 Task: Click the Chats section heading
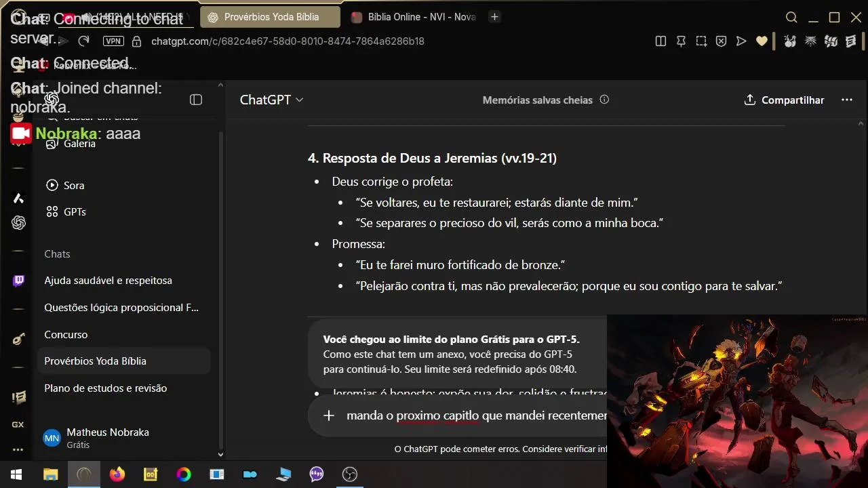[57, 253]
